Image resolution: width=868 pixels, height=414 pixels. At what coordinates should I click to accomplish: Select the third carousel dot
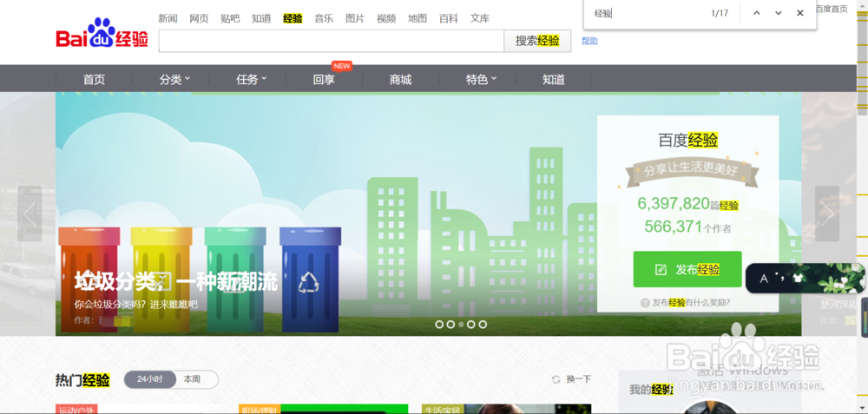461,325
